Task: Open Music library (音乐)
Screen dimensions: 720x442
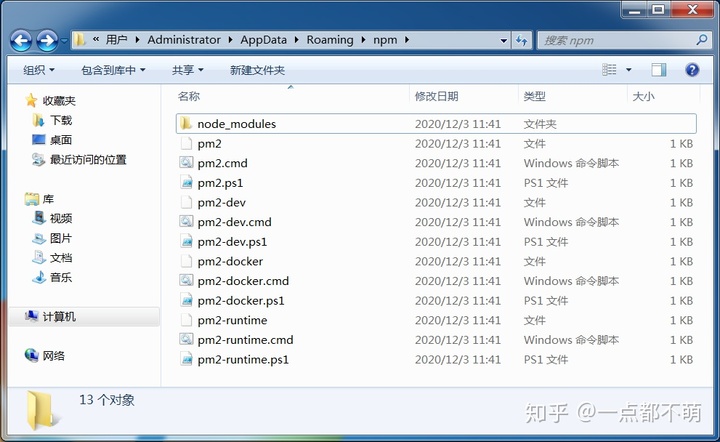Action: point(52,277)
